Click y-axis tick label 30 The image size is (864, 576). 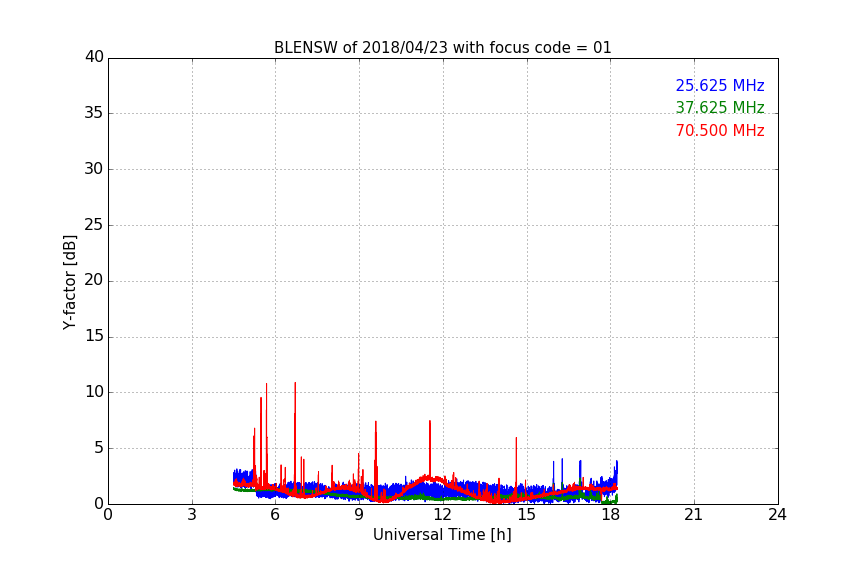(94, 169)
